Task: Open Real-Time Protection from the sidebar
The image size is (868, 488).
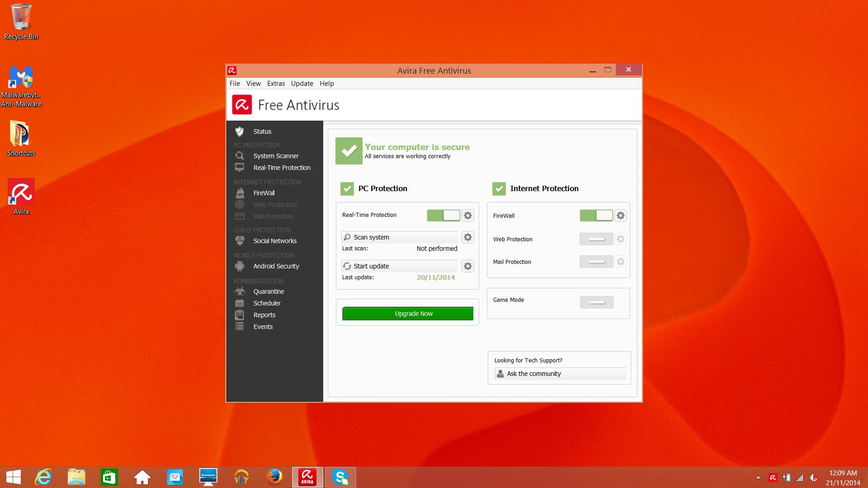Action: (281, 167)
